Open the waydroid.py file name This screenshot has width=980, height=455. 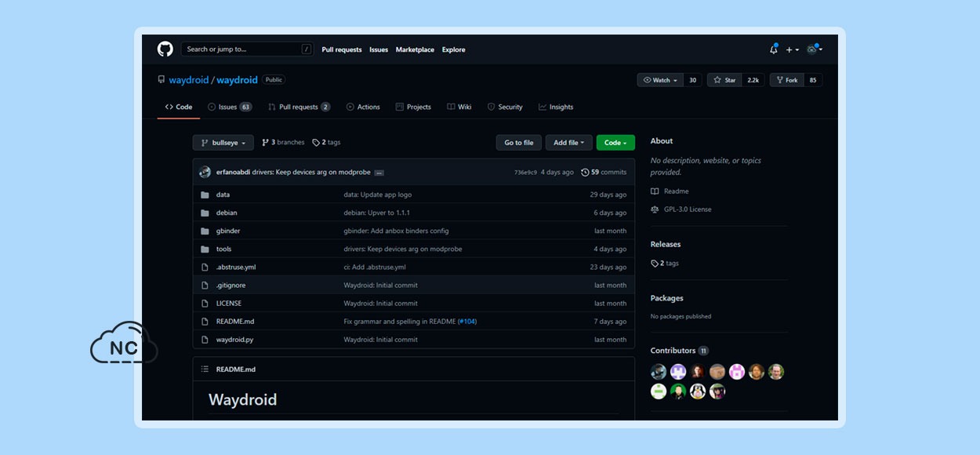(234, 340)
